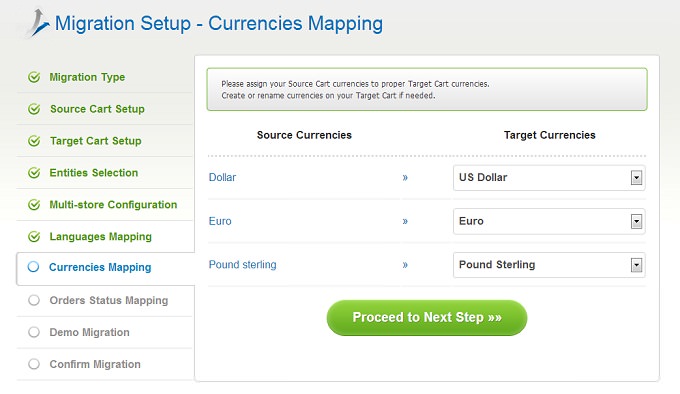This screenshot has width=680, height=394.
Task: Expand the Euro target currency dropdown
Action: tap(549, 221)
